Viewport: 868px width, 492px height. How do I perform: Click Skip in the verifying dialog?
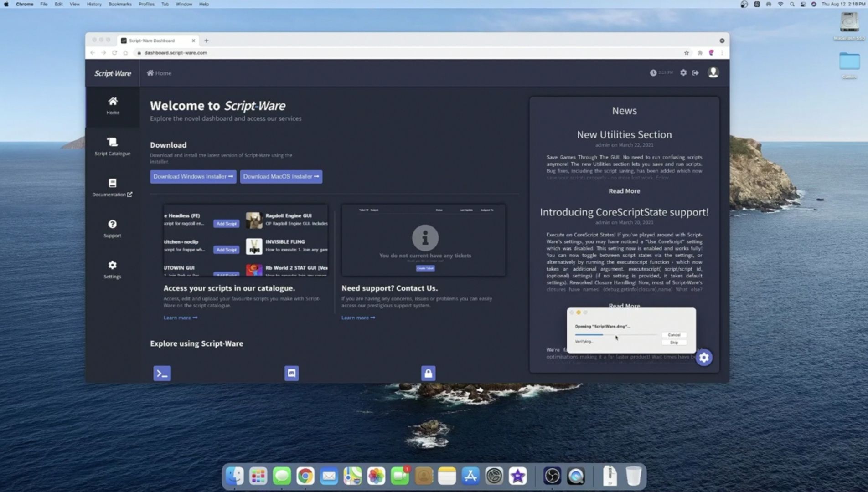(x=674, y=343)
